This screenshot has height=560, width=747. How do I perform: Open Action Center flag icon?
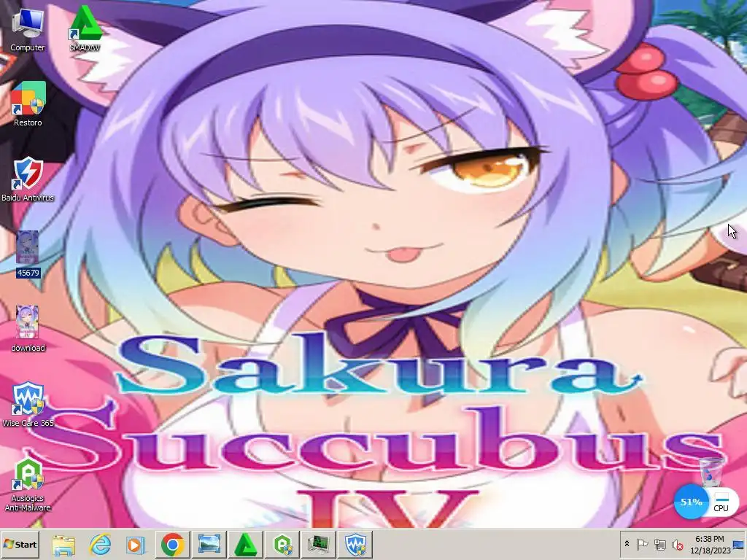pos(642,544)
